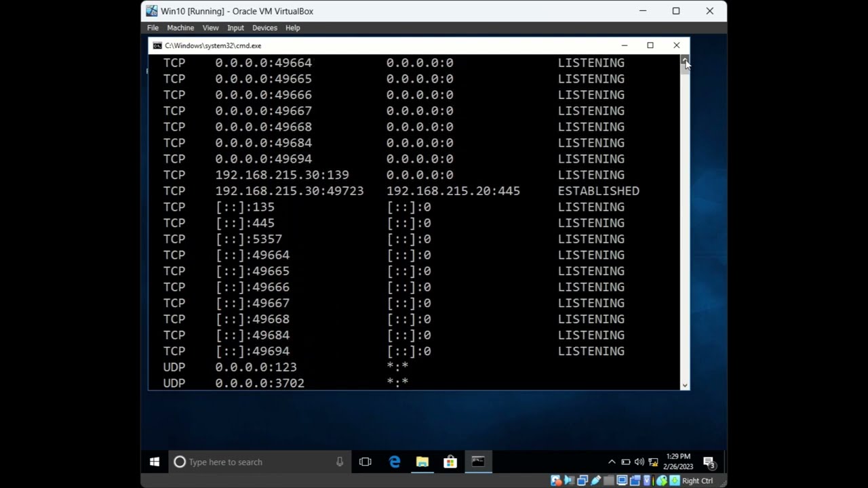Click the VirtualBox USB status indicator
The height and width of the screenshot is (488, 868).
pyautogui.click(x=595, y=481)
